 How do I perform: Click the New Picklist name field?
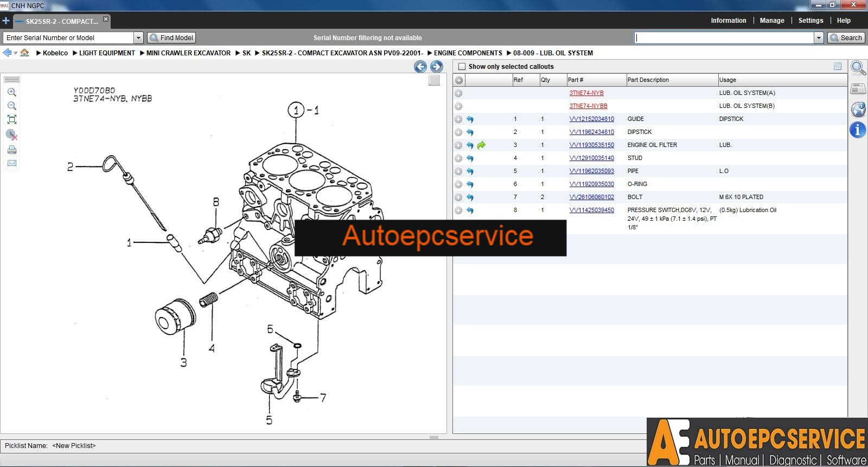click(74, 446)
